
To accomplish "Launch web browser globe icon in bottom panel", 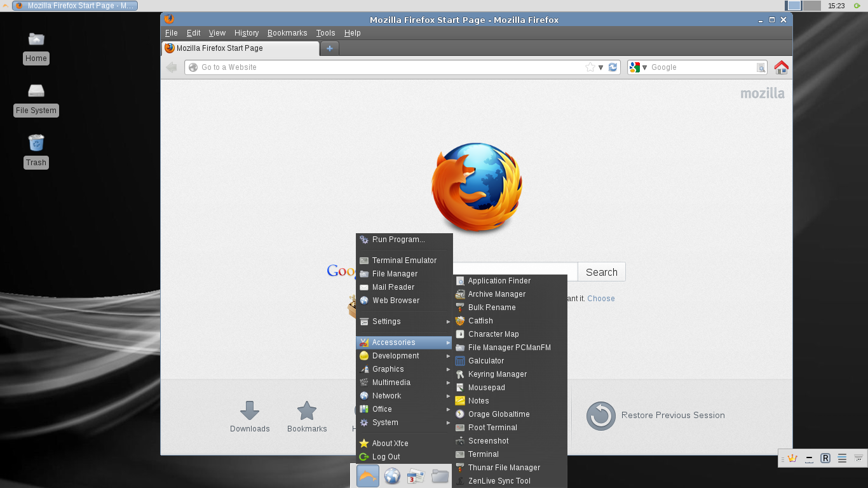I will (x=392, y=476).
